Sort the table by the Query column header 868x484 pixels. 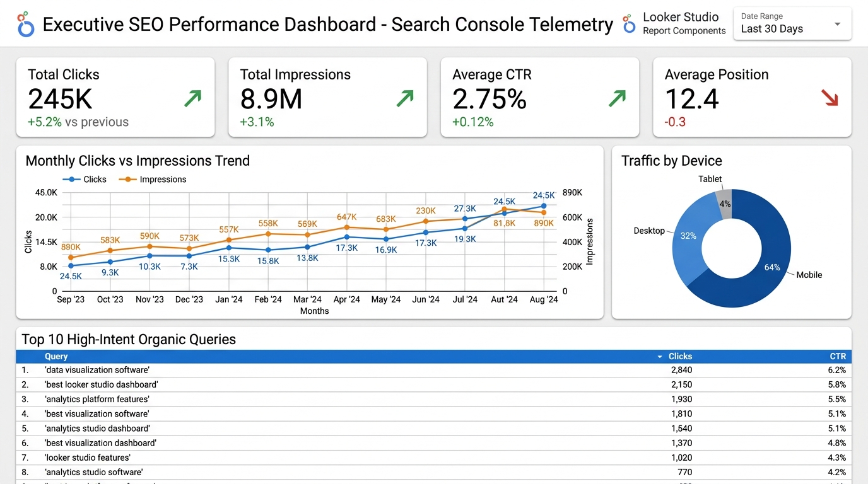click(x=56, y=357)
